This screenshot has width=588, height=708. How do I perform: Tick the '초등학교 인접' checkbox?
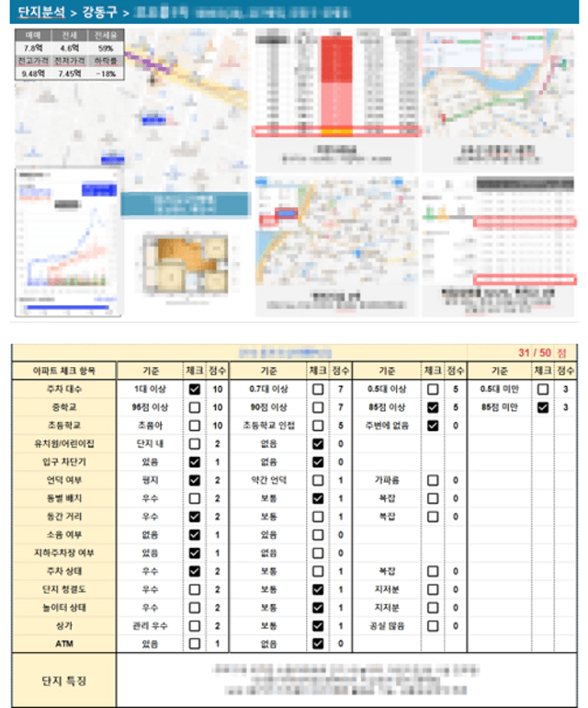[318, 426]
